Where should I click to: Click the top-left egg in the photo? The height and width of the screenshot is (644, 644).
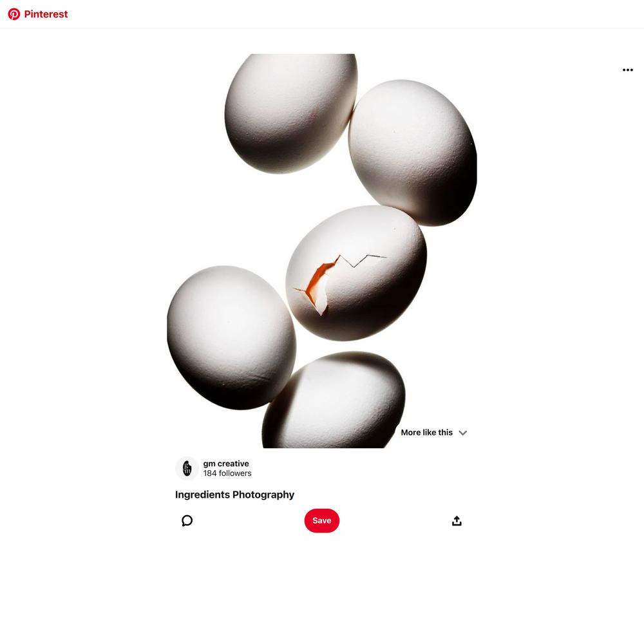[291, 113]
